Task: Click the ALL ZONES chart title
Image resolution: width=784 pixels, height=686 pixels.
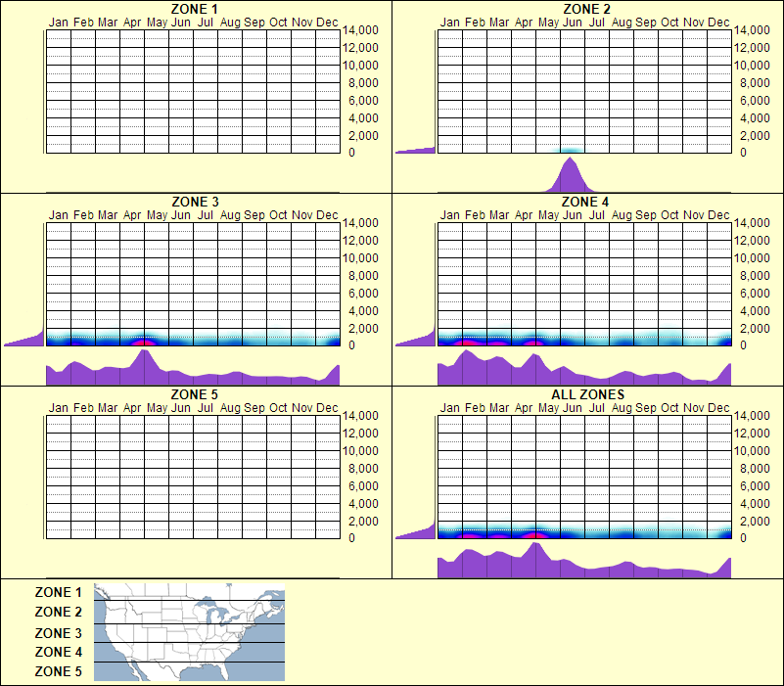Action: coord(587,394)
